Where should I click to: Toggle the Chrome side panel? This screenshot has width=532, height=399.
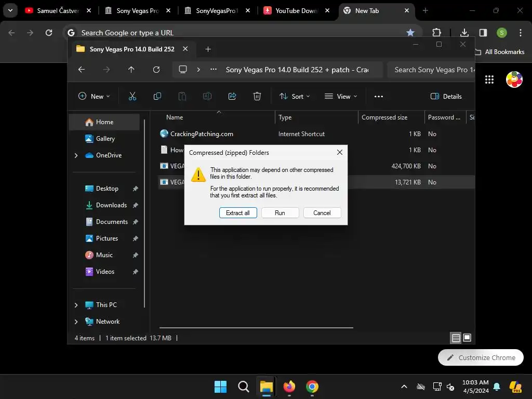483,33
